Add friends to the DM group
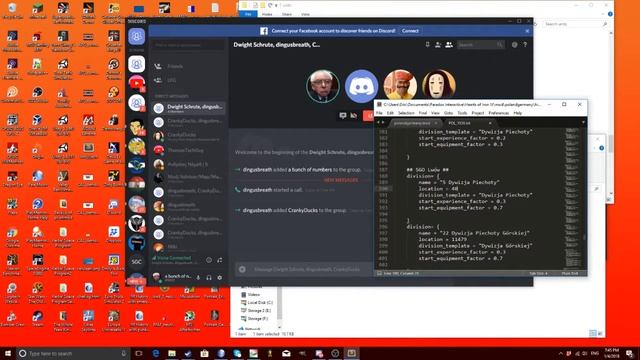Image resolution: width=640 pixels, height=360 pixels. click(x=438, y=44)
